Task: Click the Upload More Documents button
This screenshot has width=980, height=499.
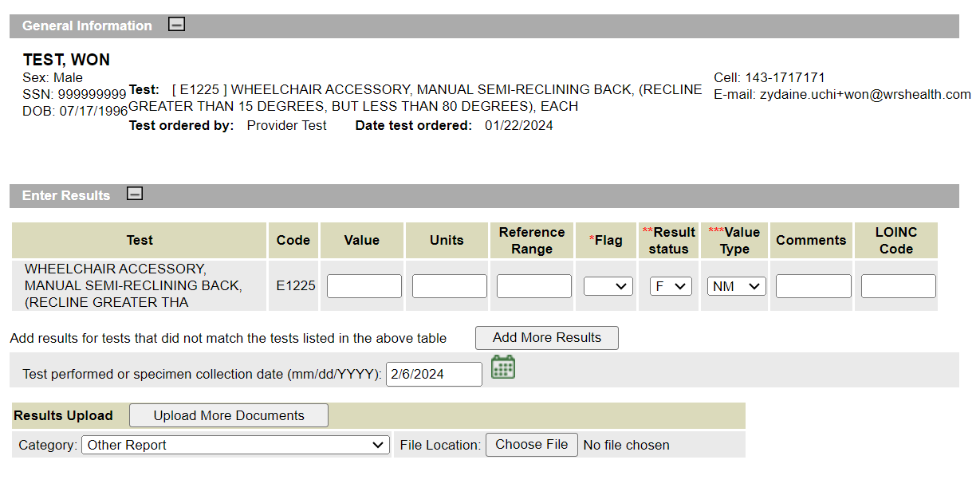Action: coord(229,415)
